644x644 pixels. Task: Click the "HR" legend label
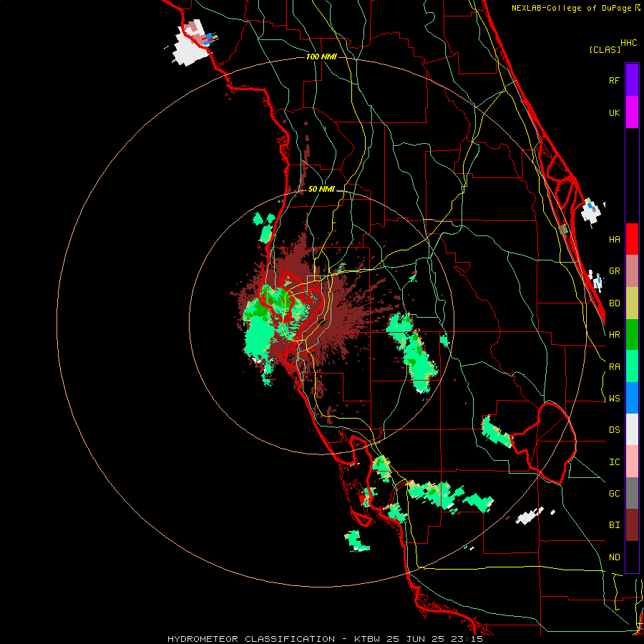click(614, 335)
